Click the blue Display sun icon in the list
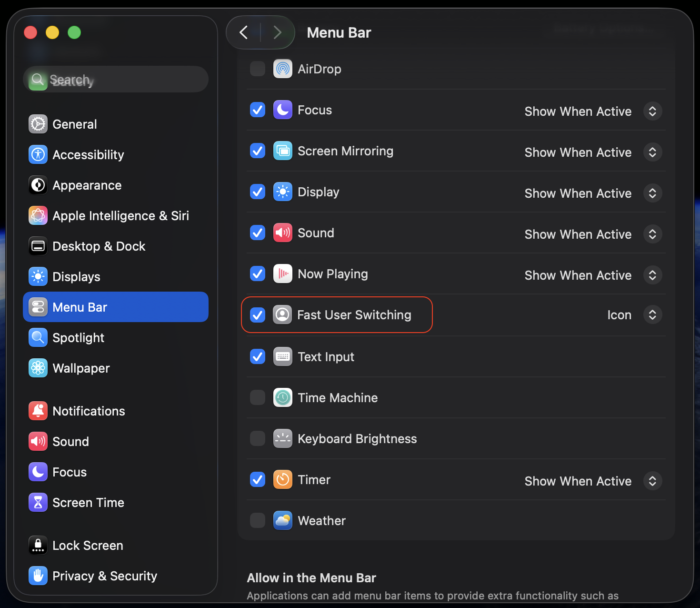This screenshot has height=608, width=700. point(283,192)
